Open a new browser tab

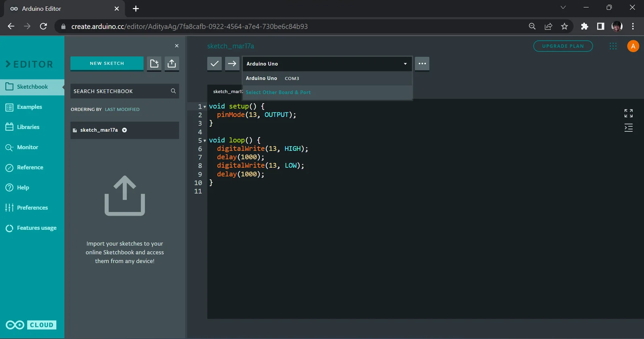coord(136,8)
